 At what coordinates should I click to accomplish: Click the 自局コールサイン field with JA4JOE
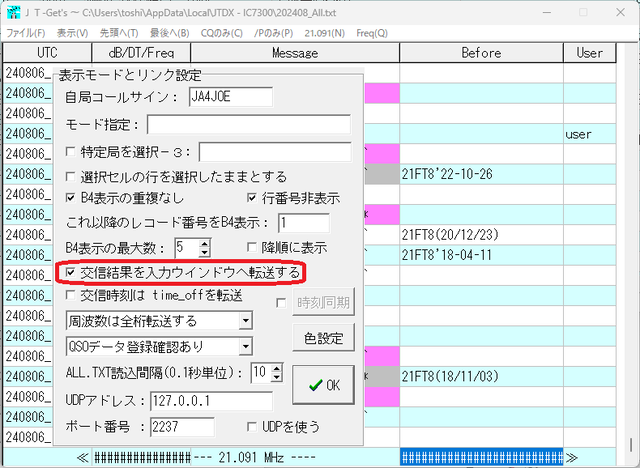click(x=231, y=97)
